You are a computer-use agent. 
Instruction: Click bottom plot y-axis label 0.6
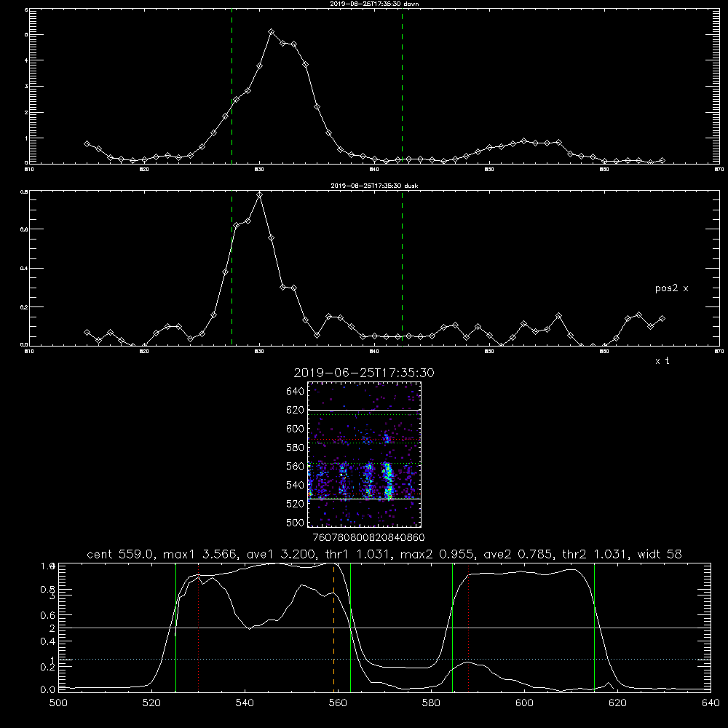(x=48, y=615)
